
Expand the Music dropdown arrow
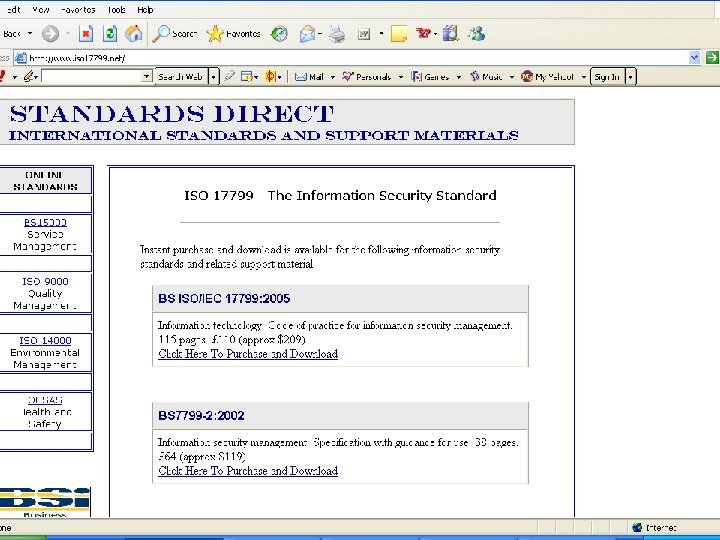tap(512, 77)
